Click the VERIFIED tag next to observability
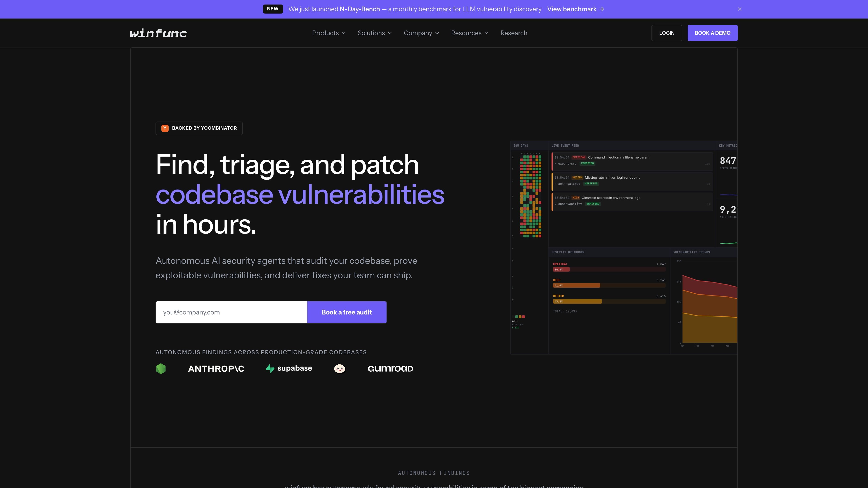868x488 pixels. pos(593,204)
